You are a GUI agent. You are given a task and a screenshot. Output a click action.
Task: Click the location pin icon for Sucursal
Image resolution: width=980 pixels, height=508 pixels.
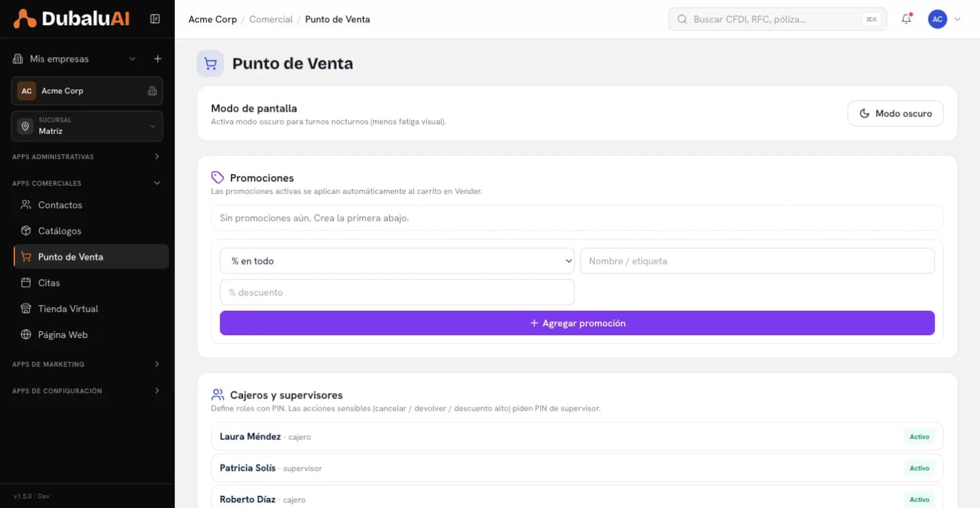pos(25,126)
